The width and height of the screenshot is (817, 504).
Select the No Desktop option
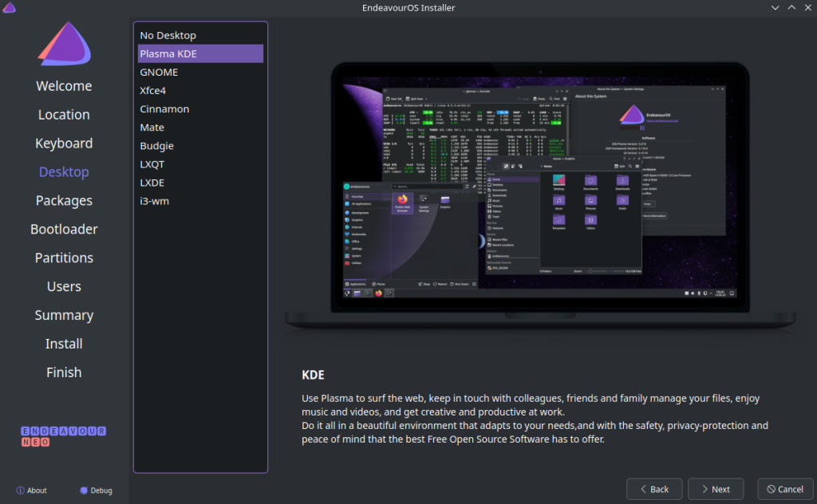tap(200, 35)
